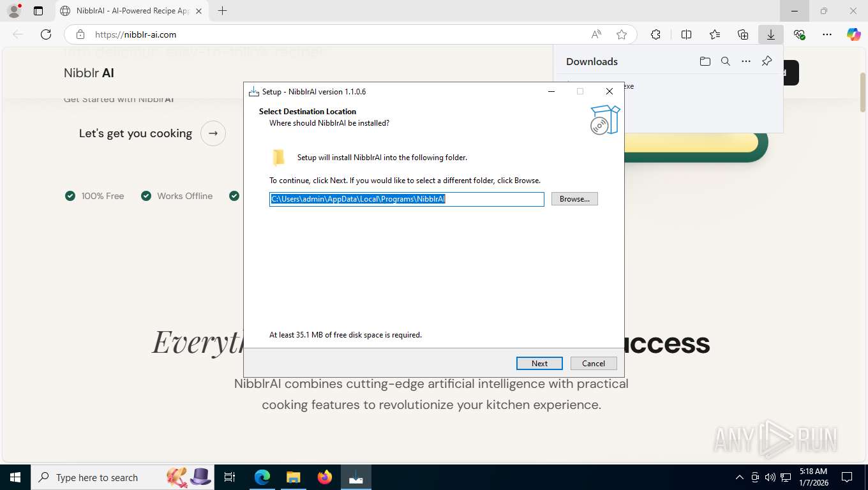Click the taskbar search box
The height and width of the screenshot is (490, 868).
[x=123, y=477]
